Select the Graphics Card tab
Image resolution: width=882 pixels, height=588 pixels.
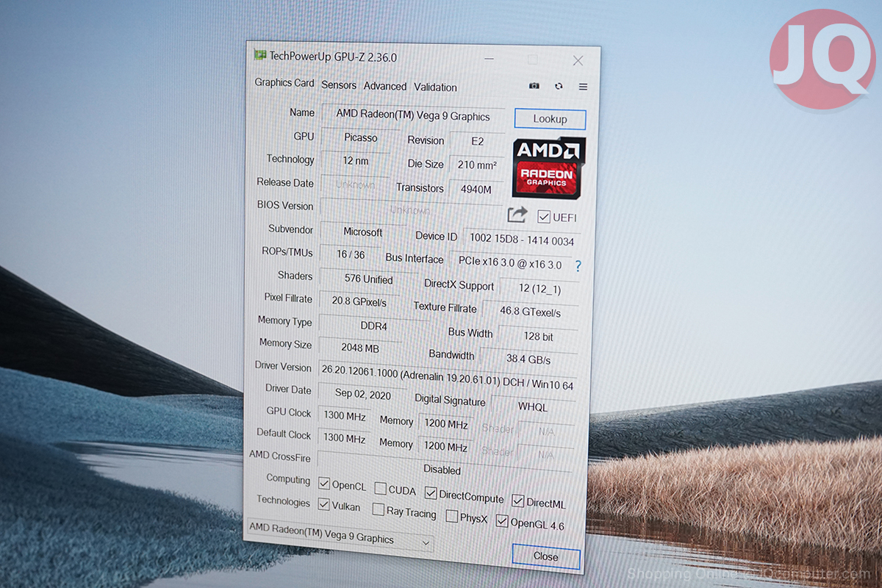point(284,83)
